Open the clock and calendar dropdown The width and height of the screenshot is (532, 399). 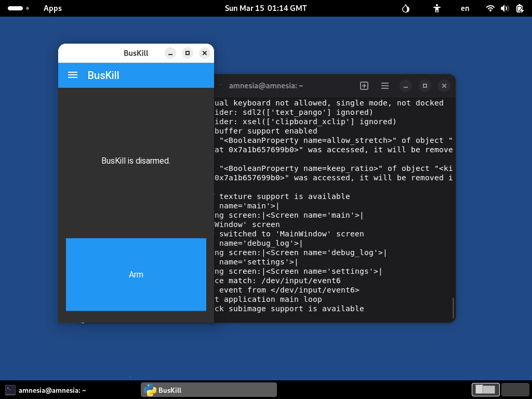tap(265, 8)
